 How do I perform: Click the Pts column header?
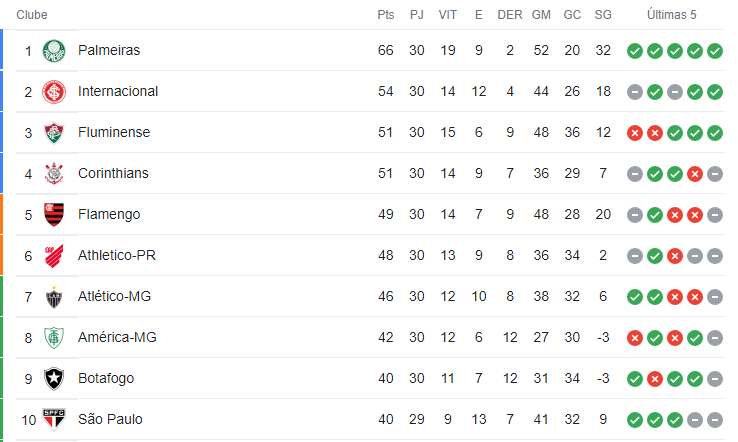(385, 15)
